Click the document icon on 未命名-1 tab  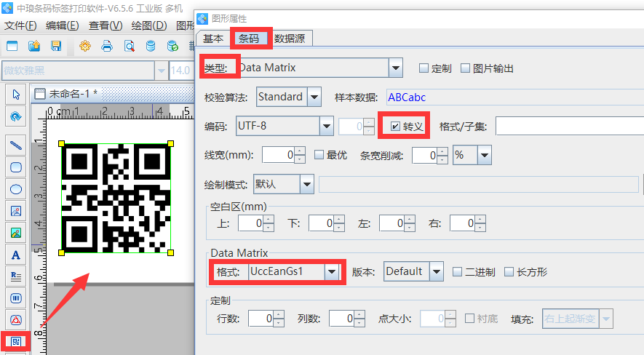tap(40, 94)
